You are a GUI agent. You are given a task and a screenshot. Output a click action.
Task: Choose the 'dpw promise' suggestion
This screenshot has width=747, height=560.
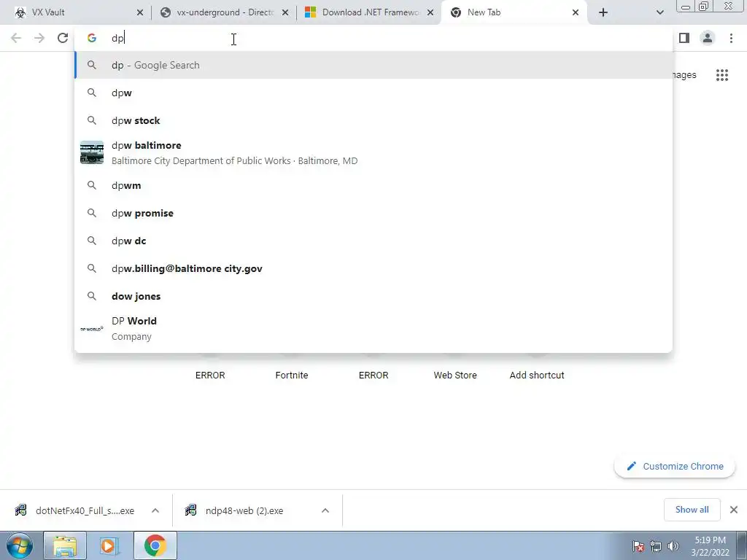pyautogui.click(x=373, y=213)
